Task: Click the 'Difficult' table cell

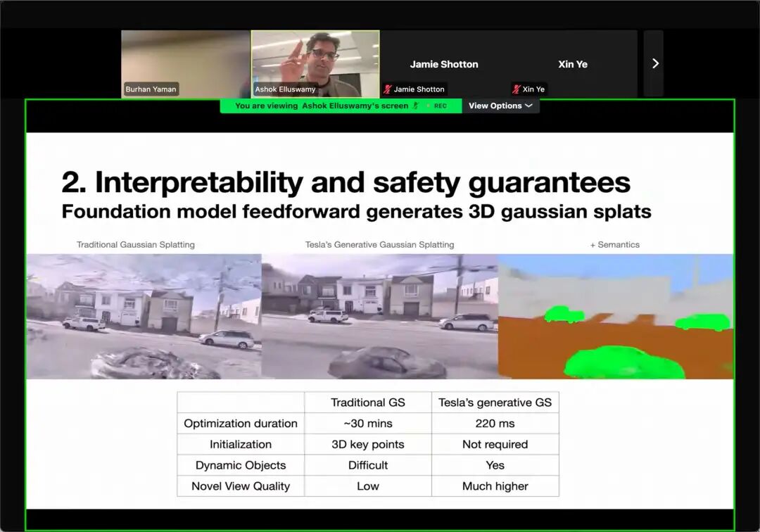Action: 368,465
